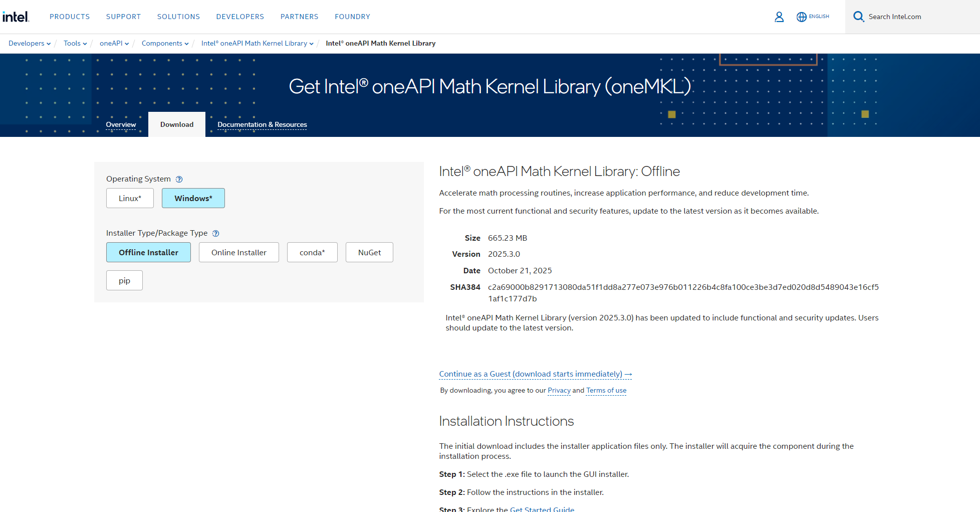Expand the Components breadcrumb dropdown
The height and width of the screenshot is (512, 980).
165,44
